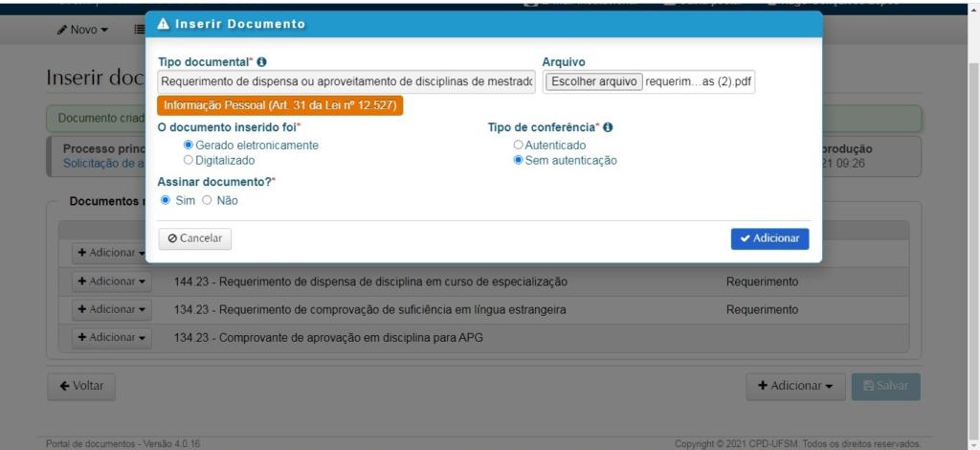
Task: Click the orange Informação Pessoal label
Action: 280,105
